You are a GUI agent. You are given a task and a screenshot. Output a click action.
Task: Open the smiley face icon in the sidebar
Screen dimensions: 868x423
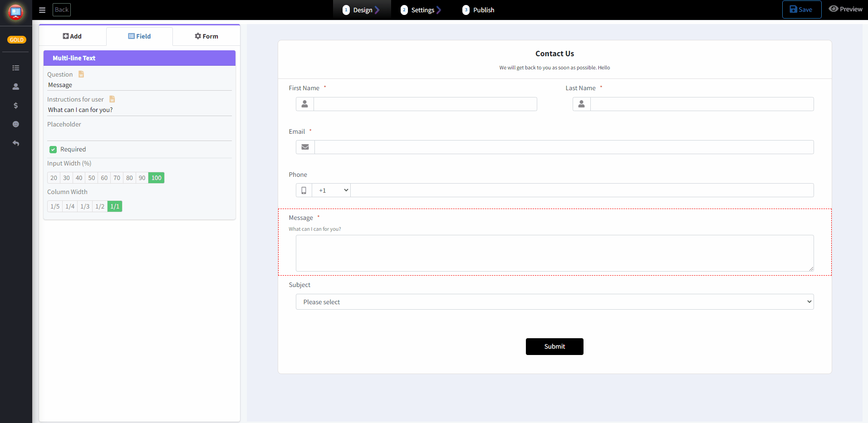15,124
